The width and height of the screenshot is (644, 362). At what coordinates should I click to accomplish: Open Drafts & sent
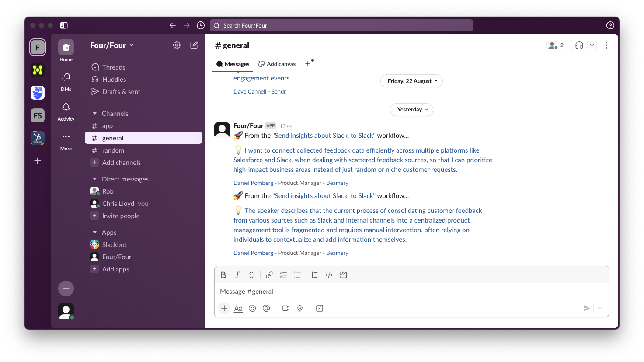point(143,91)
